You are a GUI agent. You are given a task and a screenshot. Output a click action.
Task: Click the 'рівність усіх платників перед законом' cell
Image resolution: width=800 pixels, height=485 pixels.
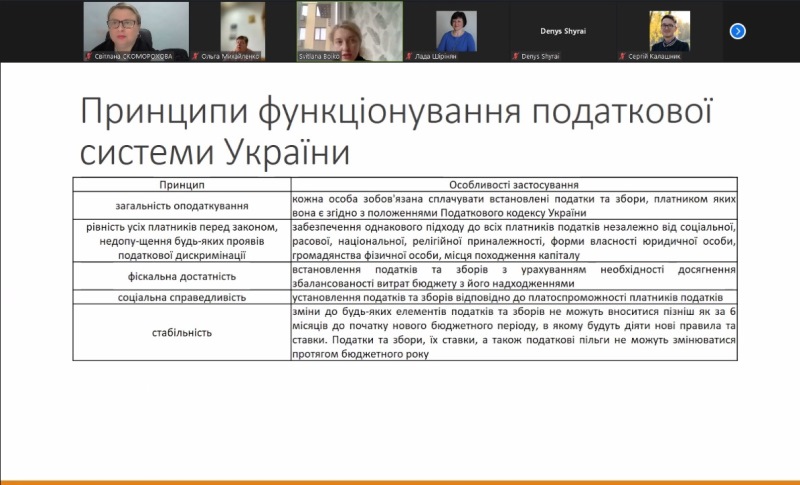click(182, 241)
